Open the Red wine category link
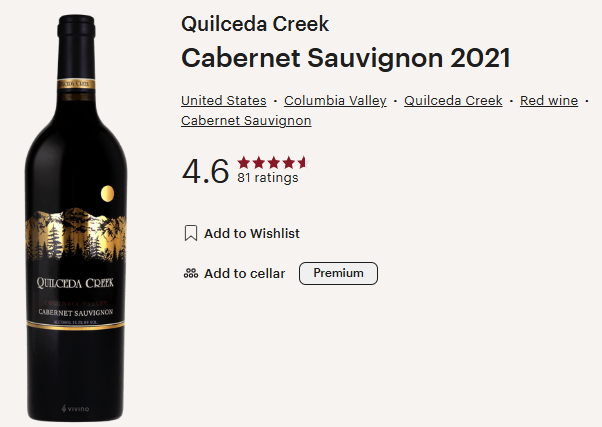602x427 pixels. pyautogui.click(x=549, y=101)
